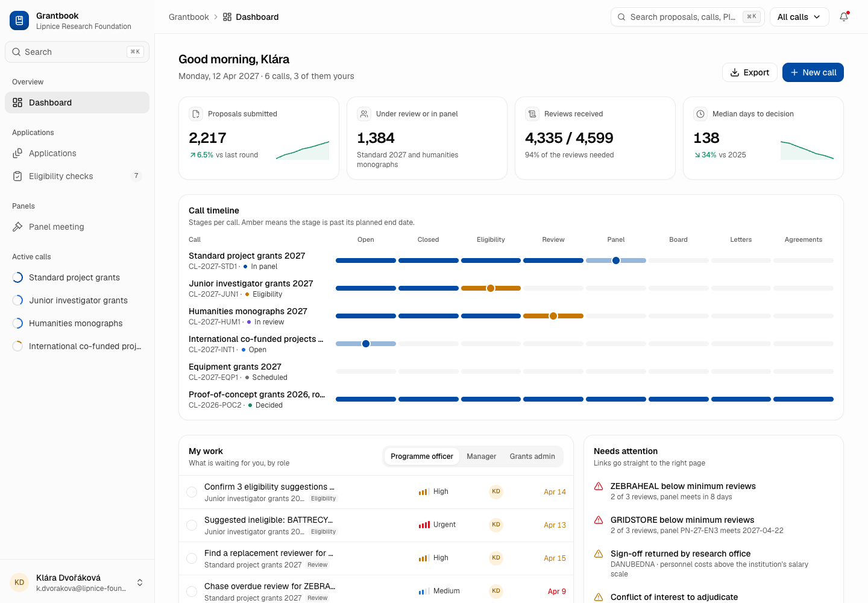Viewport: 868px width, 603px height.
Task: Click International co-funded Open stage marker
Action: (x=366, y=344)
